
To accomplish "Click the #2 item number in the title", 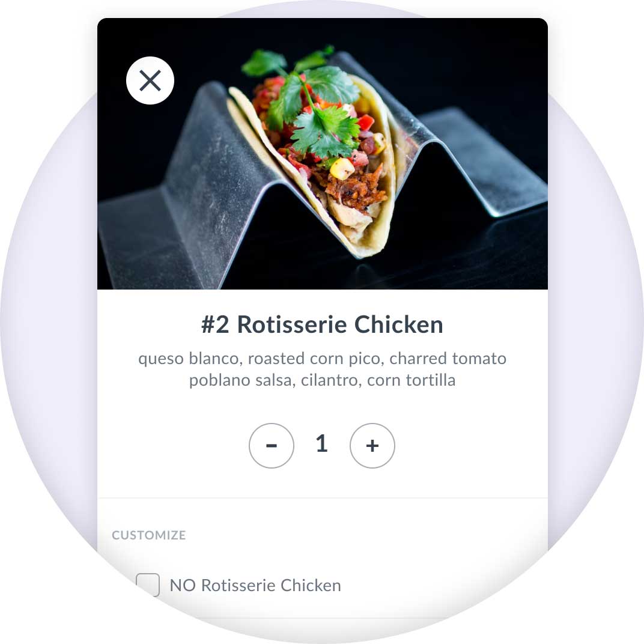I will click(x=215, y=324).
